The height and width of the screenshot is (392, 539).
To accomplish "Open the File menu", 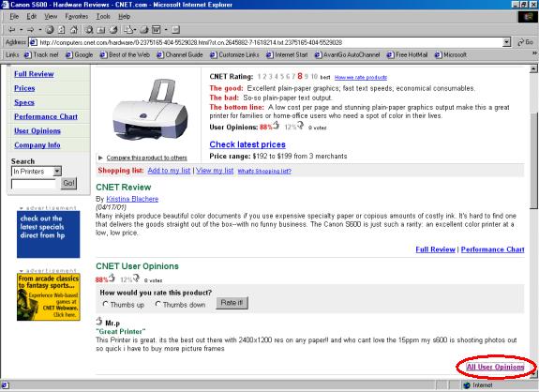I will 14,16.
